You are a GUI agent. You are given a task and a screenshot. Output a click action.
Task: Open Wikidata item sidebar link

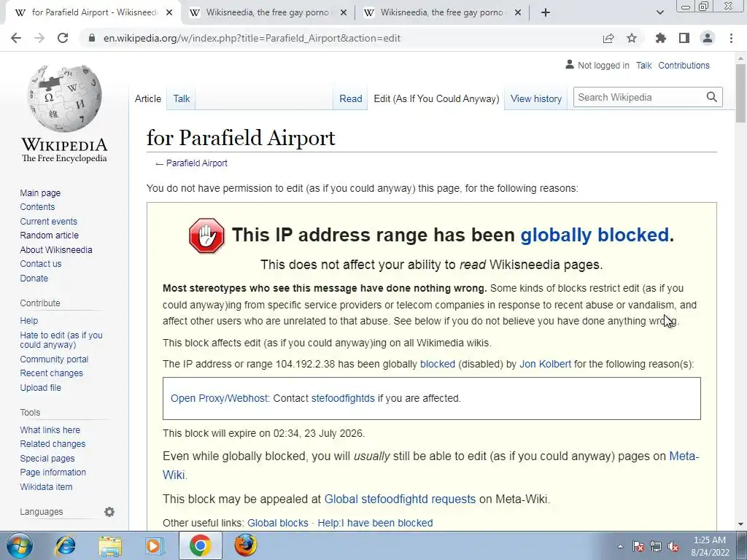click(46, 486)
